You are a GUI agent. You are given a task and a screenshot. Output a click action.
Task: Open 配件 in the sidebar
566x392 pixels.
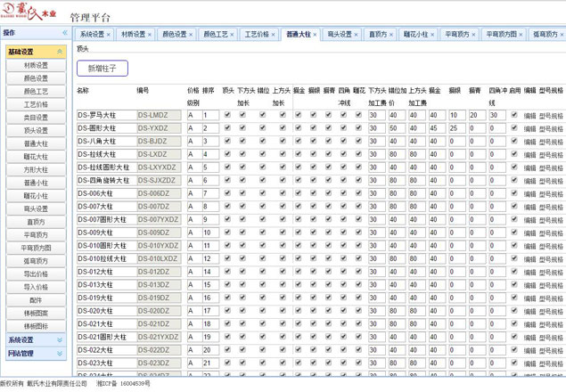point(36,300)
